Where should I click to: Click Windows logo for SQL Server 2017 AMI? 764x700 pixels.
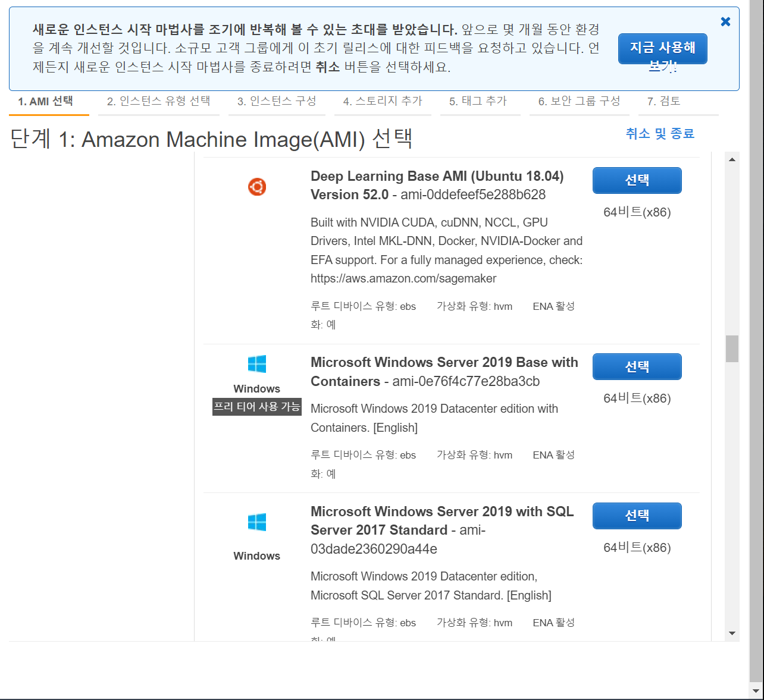click(x=257, y=522)
